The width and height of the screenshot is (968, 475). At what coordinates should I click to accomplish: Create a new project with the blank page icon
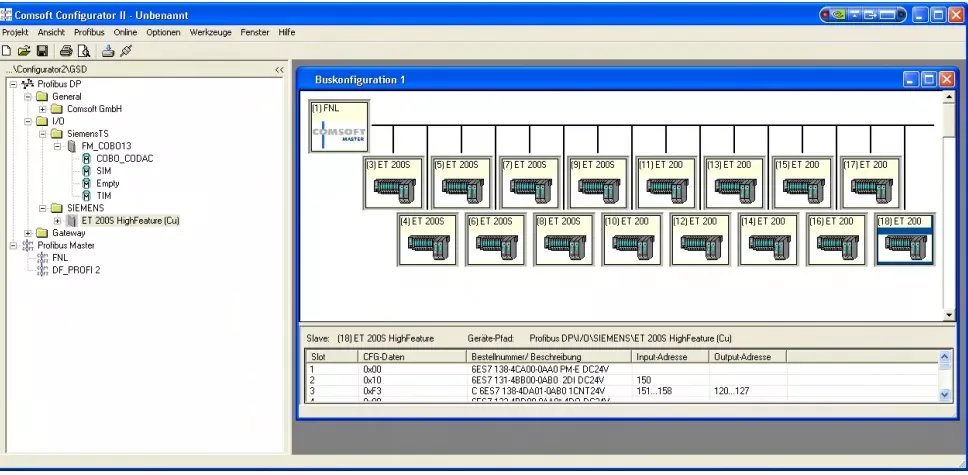pyautogui.click(x=7, y=51)
